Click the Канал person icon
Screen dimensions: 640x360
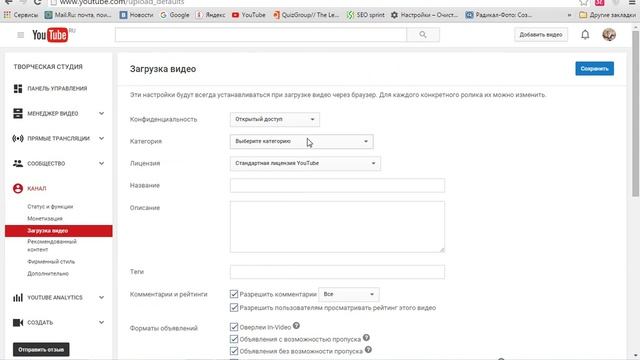(18, 188)
